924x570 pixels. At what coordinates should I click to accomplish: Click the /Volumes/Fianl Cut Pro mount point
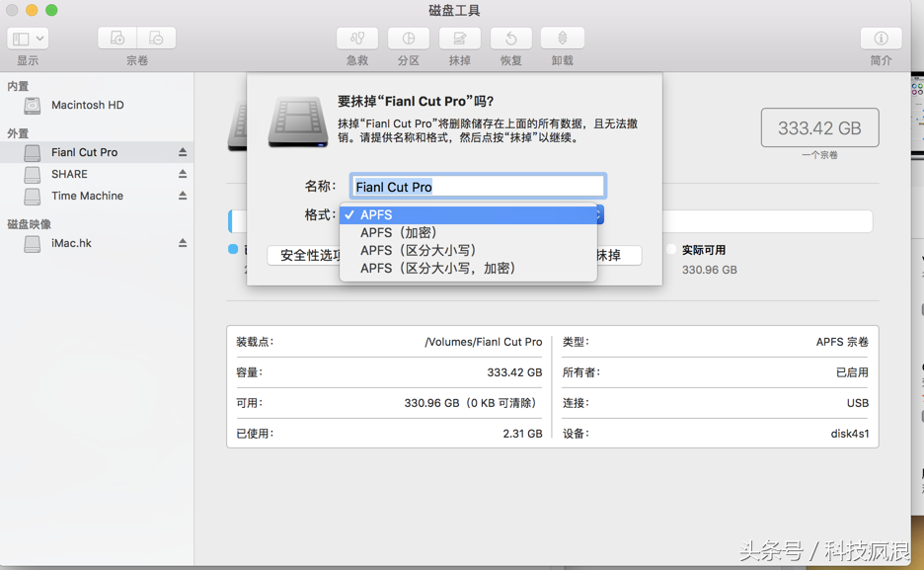[x=483, y=342]
